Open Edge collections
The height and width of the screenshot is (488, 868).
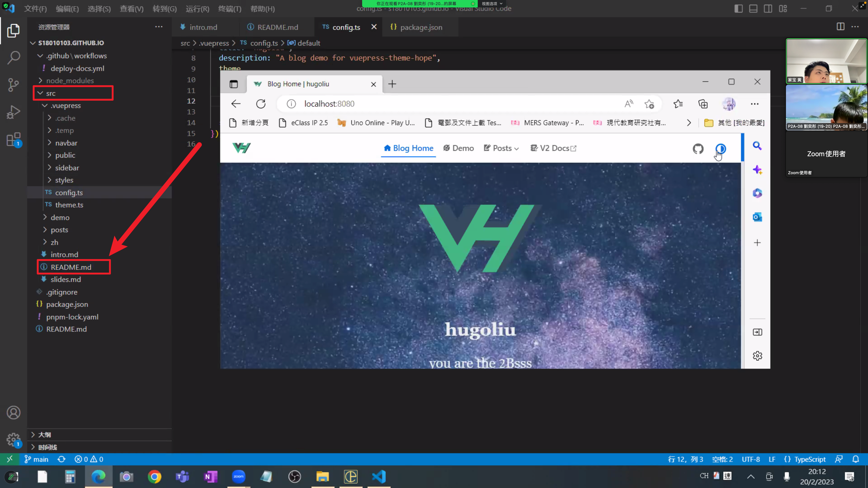point(703,104)
